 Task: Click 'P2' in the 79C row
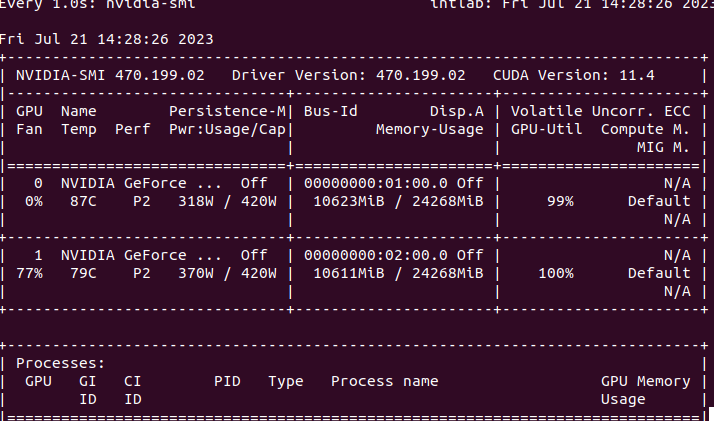coord(142,273)
